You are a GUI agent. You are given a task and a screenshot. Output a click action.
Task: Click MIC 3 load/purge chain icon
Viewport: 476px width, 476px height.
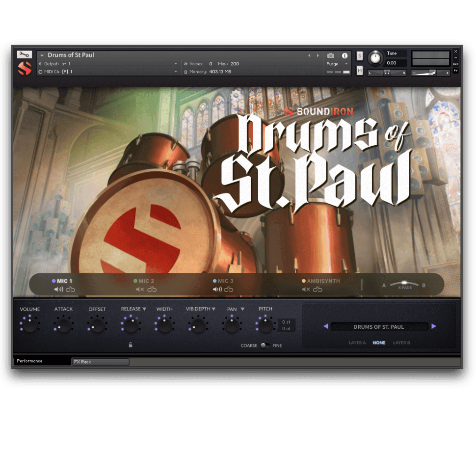click(x=229, y=289)
